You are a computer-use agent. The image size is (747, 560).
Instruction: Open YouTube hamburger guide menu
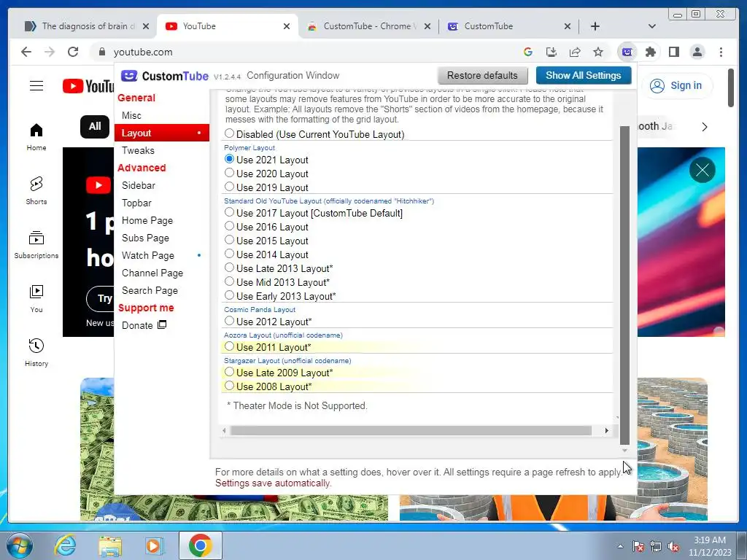[x=36, y=86]
